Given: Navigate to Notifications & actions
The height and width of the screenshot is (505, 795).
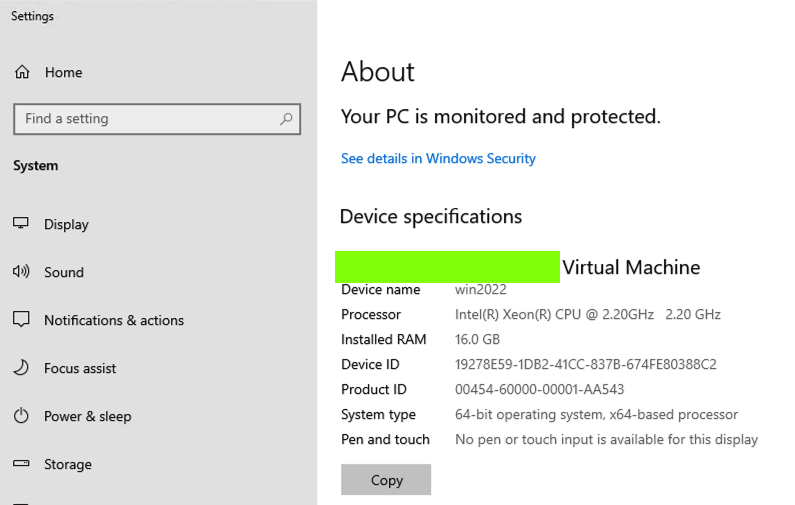Looking at the screenshot, I should click(x=114, y=320).
